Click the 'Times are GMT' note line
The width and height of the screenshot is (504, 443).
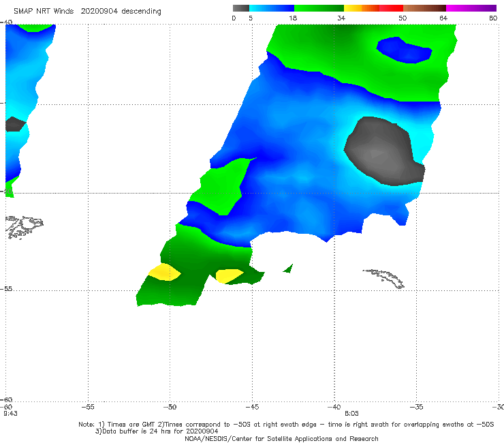pyautogui.click(x=286, y=425)
